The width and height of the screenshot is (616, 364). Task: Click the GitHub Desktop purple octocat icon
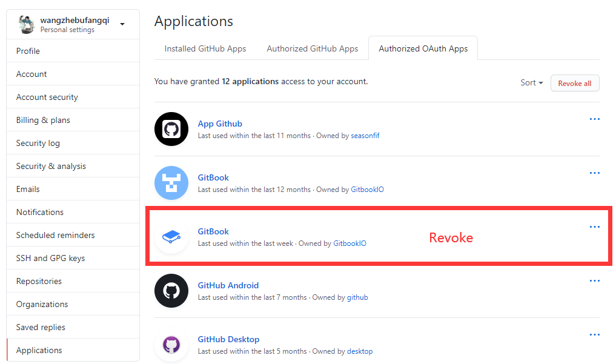(171, 345)
